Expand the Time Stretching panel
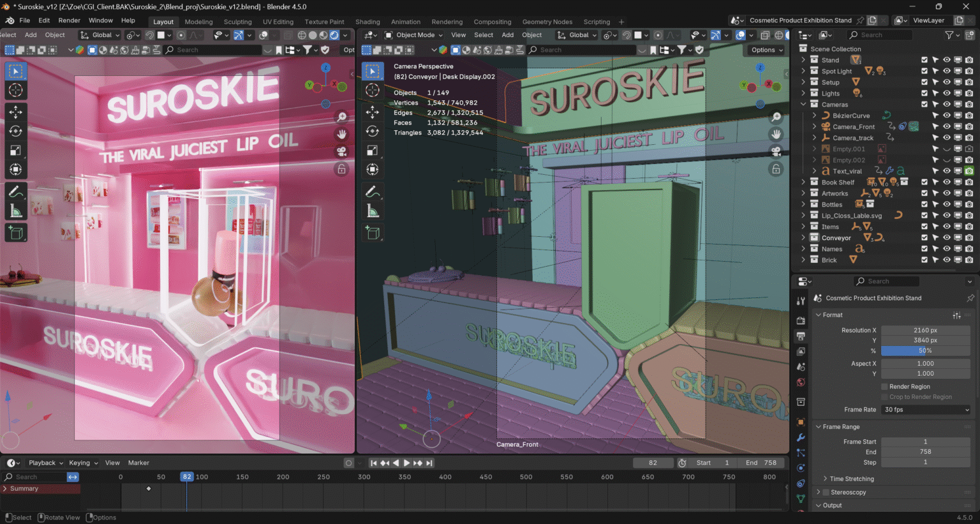The width and height of the screenshot is (980, 524). point(852,479)
